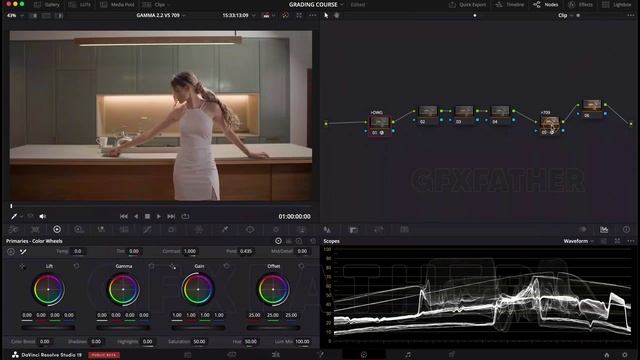The image size is (640, 360).
Task: Open the LUTs panel
Action: coord(80,4)
